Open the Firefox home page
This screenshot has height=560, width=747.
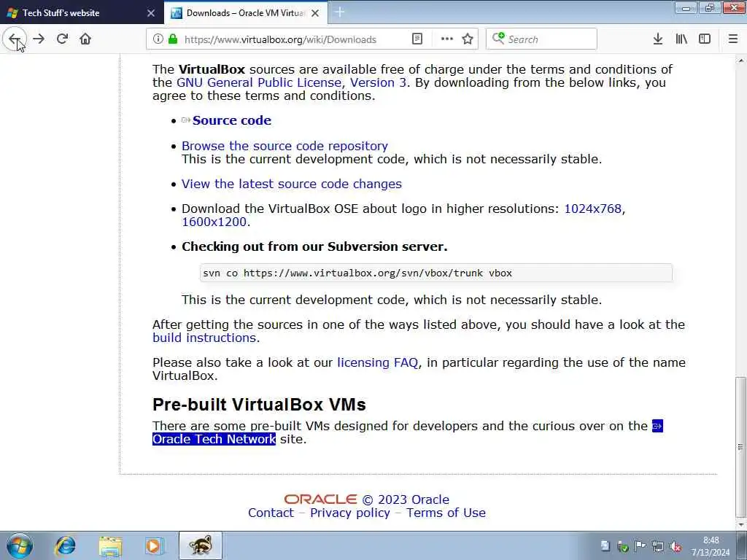point(85,39)
